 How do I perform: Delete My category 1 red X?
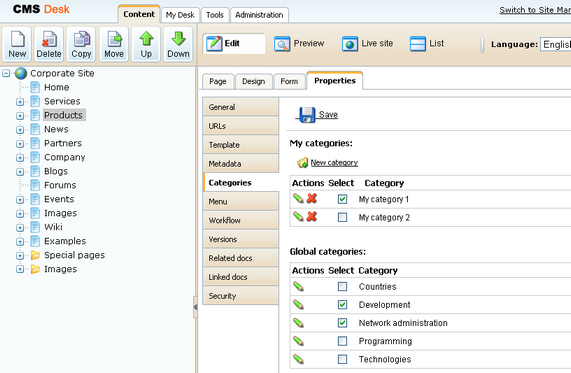(312, 199)
